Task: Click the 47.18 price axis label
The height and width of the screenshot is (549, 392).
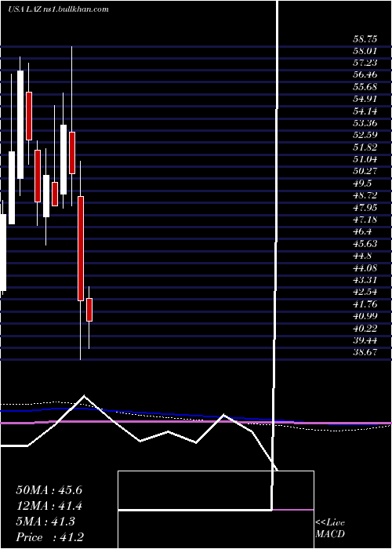Action: (365, 220)
